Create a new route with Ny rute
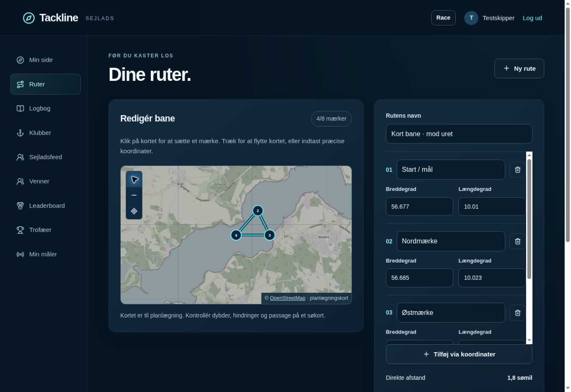This screenshot has width=571, height=392. pyautogui.click(x=519, y=69)
